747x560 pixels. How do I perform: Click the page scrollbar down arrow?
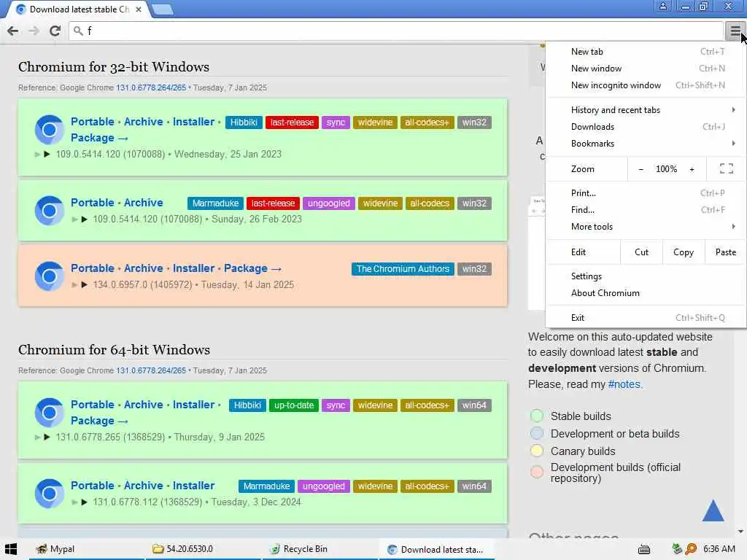click(x=740, y=532)
